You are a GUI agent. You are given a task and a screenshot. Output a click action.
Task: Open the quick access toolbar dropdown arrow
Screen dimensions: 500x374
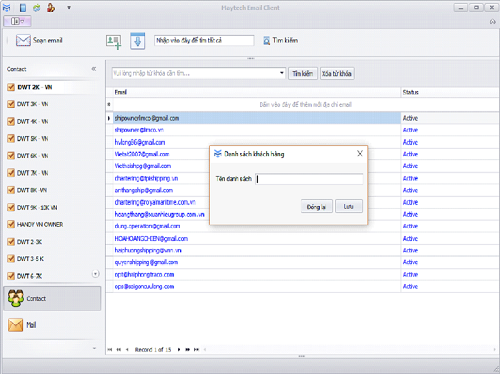(69, 8)
